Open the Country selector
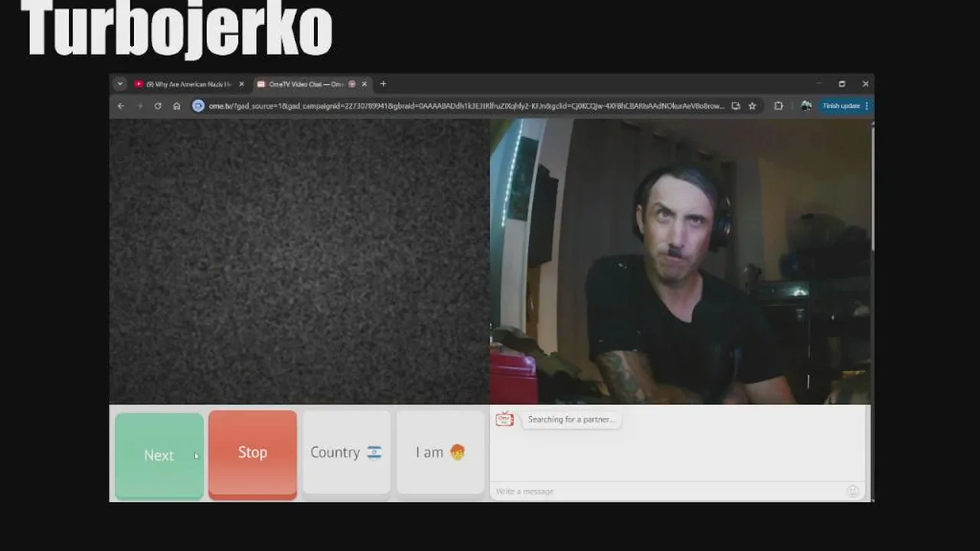Viewport: 980px width, 551px height. [x=346, y=452]
